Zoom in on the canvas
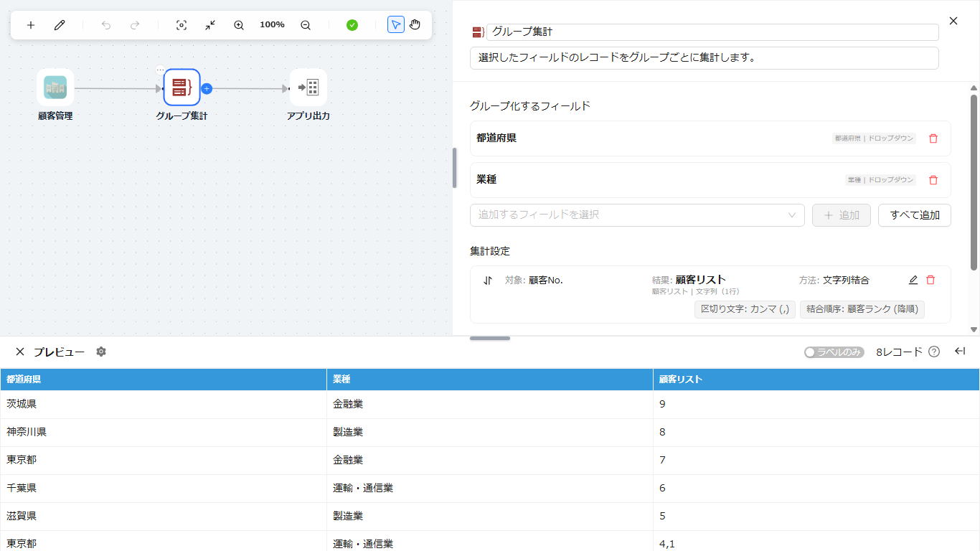The height and width of the screenshot is (551, 980). 239,25
